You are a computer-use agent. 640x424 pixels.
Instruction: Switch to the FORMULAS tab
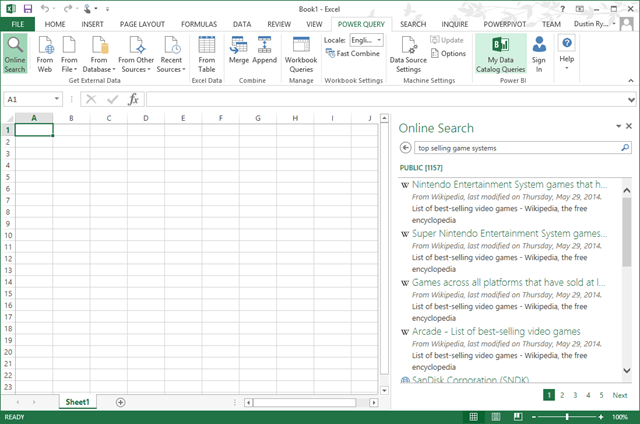[x=199, y=24]
